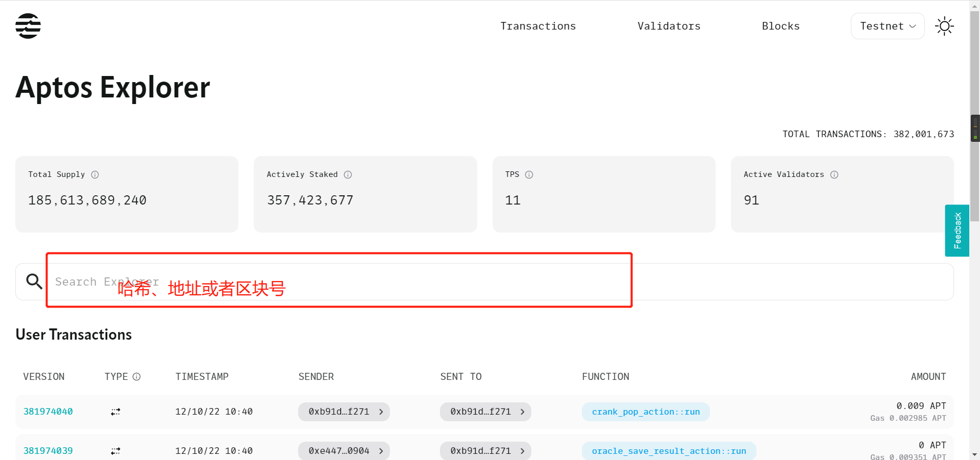Click the TIMESTAMP column header
Screen dimensions: 980x460
click(x=202, y=376)
